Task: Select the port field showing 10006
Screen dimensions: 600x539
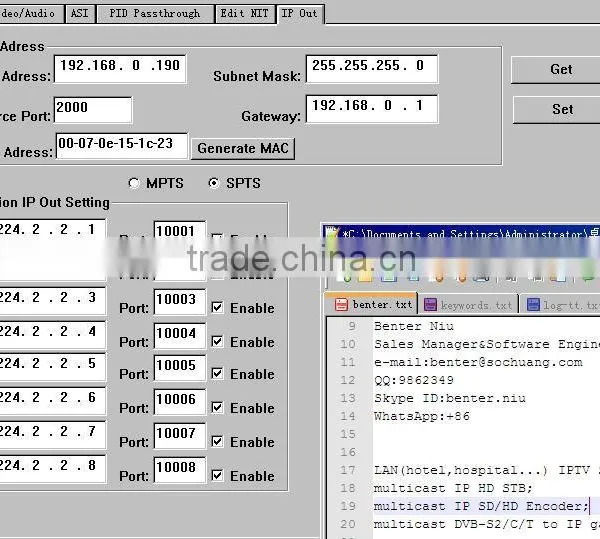Action: (x=180, y=402)
